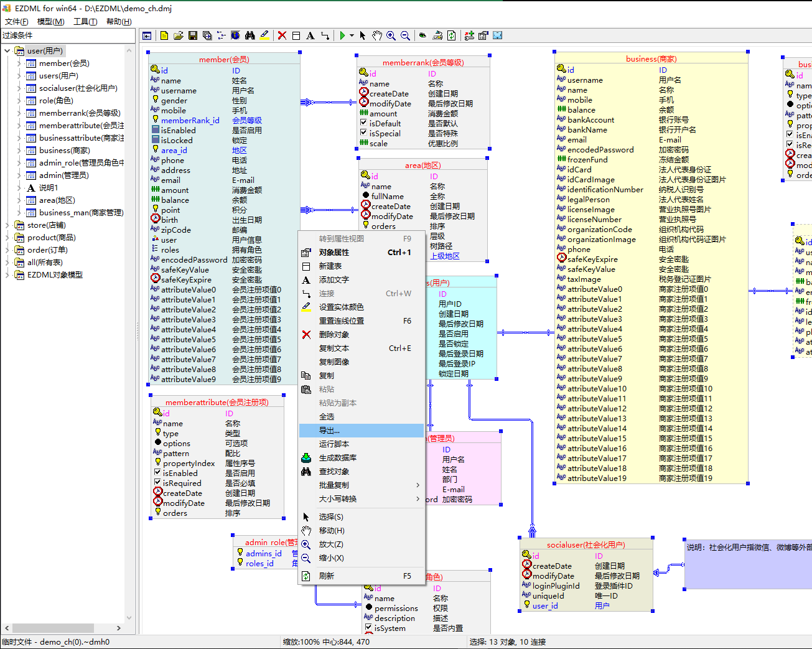This screenshot has height=649, width=812.
Task: Open the 大小写转换 submenu
Action: [x=362, y=498]
